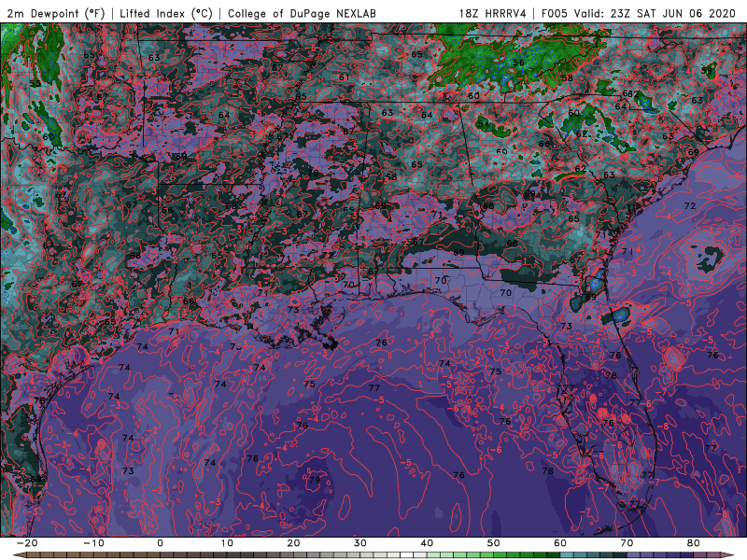Click the "56" dewpoint value in the green area
Image resolution: width=747 pixels, height=560 pixels.
(x=518, y=63)
